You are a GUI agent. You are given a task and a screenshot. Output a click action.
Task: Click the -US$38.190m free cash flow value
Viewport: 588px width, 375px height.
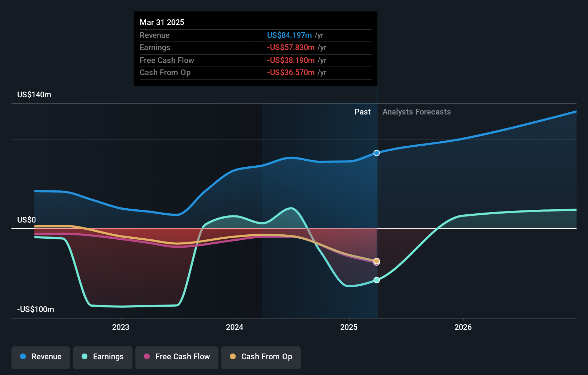(x=291, y=60)
